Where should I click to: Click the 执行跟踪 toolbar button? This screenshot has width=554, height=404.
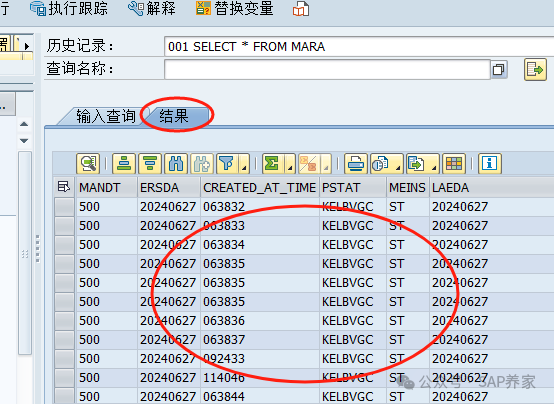click(69, 8)
